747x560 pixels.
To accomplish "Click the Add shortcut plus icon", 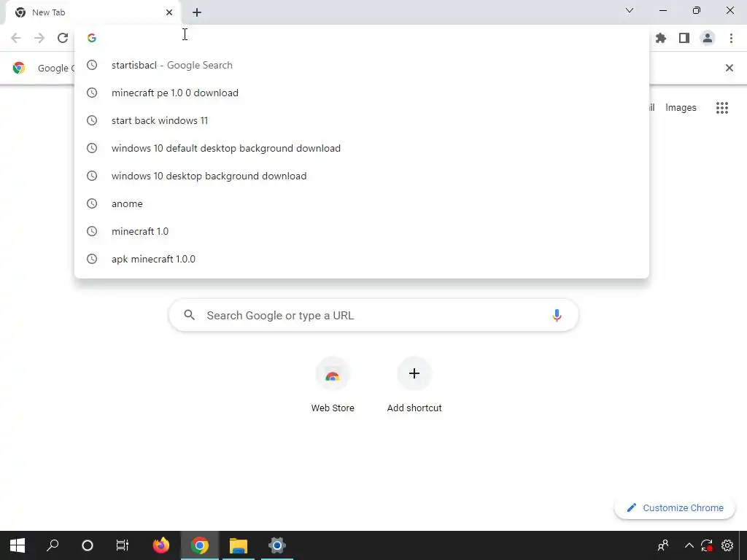I will coord(414,373).
